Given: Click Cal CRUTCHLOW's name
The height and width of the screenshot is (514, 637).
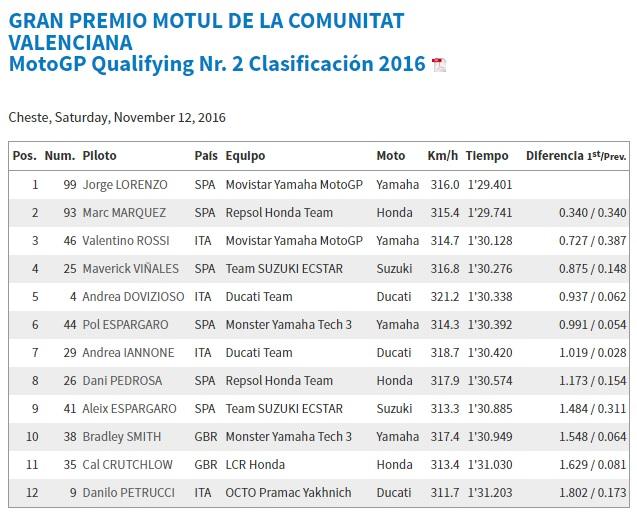Looking at the screenshot, I should click(128, 465).
